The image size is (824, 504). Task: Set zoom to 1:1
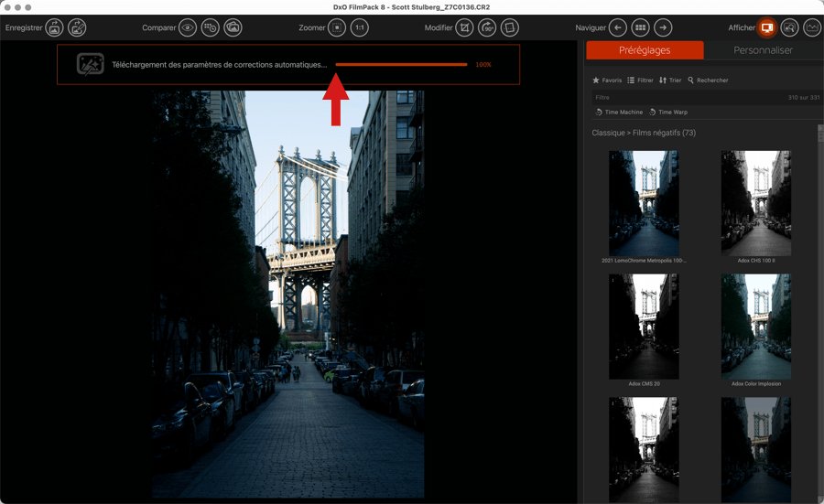[360, 27]
